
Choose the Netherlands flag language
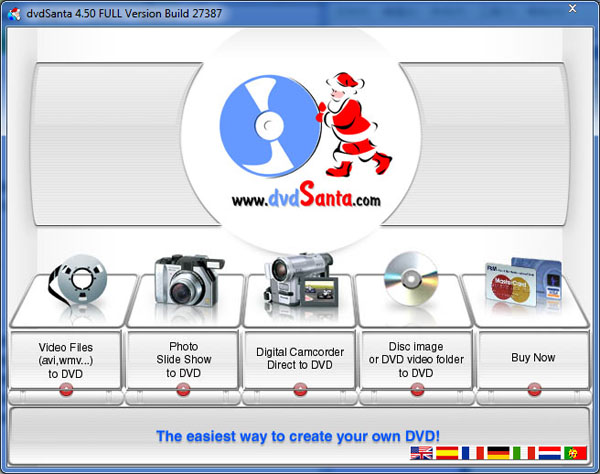[549, 454]
